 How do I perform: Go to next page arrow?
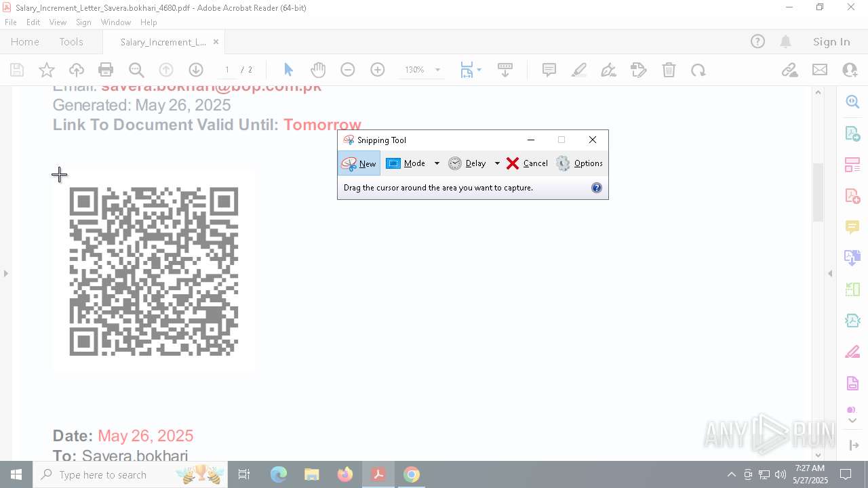click(x=196, y=70)
